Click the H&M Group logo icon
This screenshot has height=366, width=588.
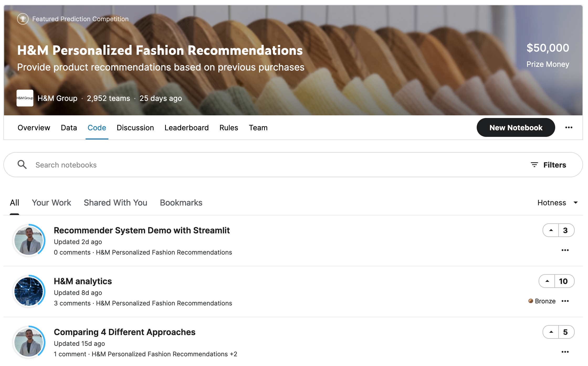(25, 98)
